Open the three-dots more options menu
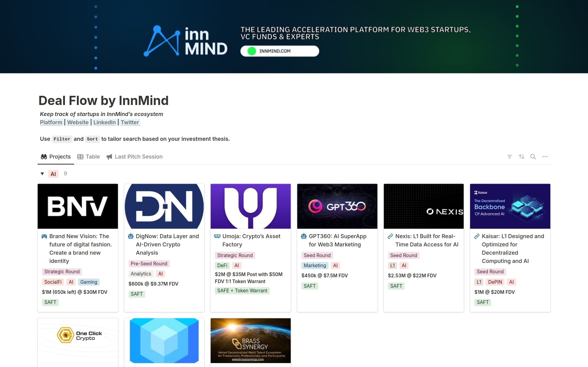588x367 pixels. tap(545, 157)
